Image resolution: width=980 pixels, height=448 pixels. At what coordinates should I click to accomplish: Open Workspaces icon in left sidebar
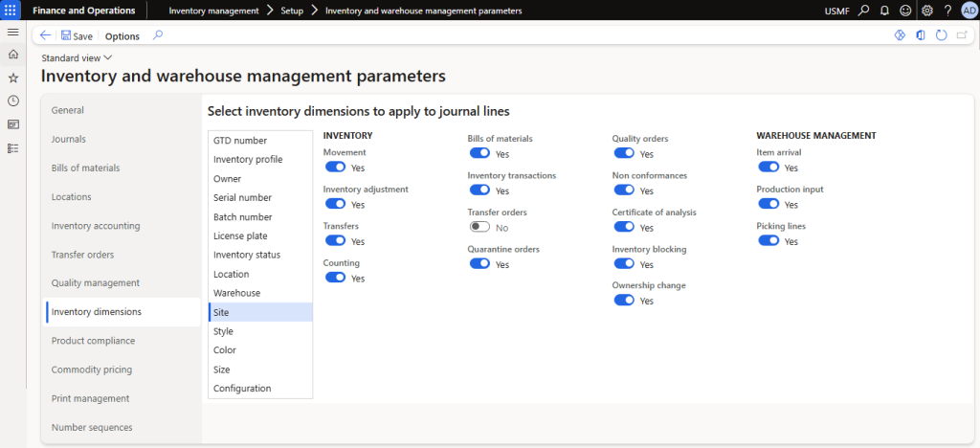coord(12,124)
